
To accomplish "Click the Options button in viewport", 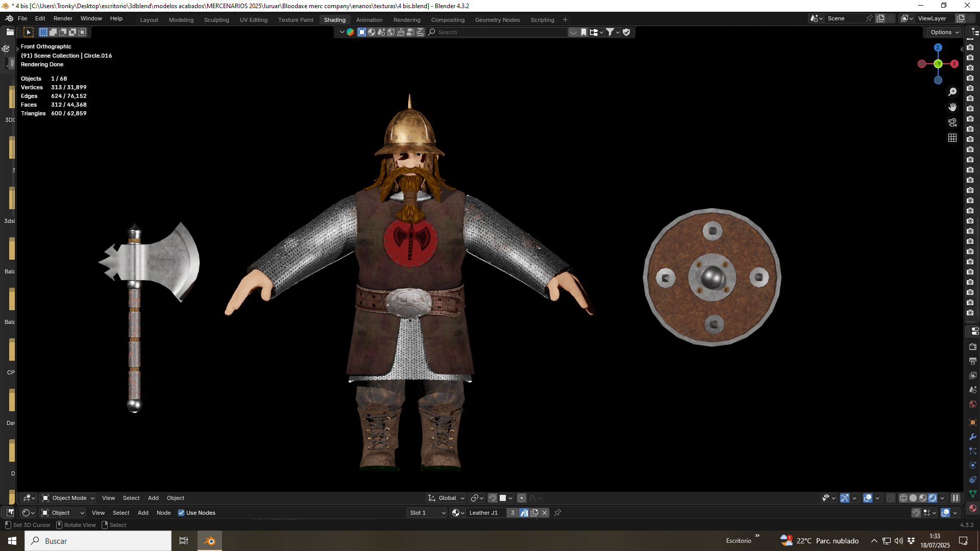I will point(944,32).
